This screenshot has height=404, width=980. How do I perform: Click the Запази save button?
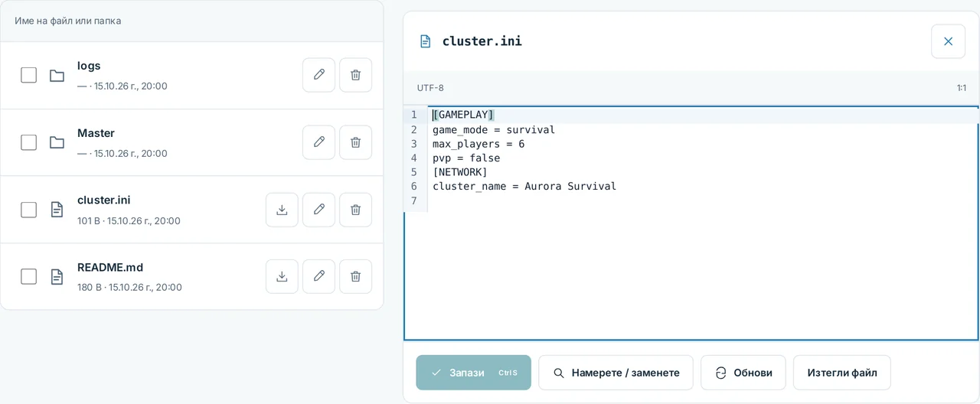pyautogui.click(x=473, y=373)
